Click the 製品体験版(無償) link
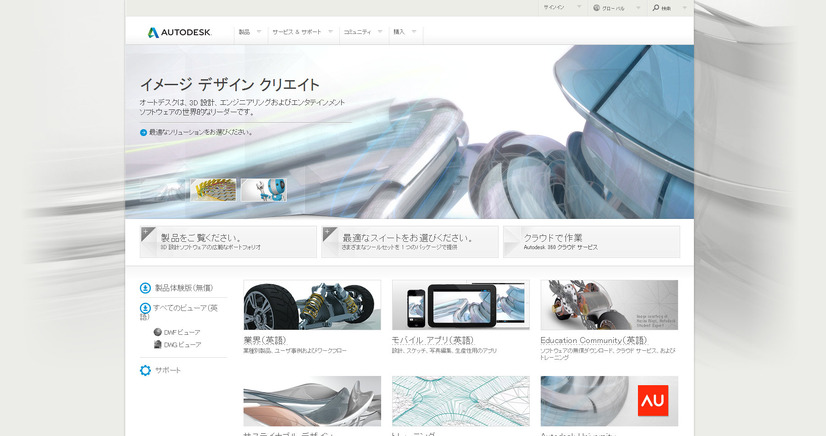Viewport: 826px width, 436px height. (x=184, y=288)
